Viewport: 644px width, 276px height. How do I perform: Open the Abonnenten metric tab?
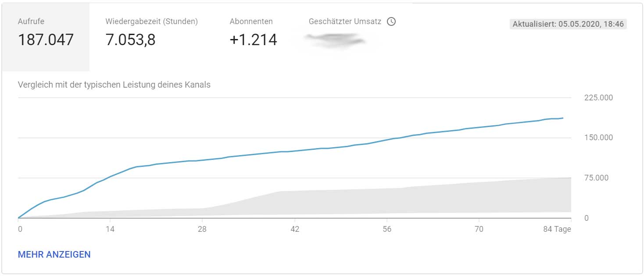pos(254,37)
